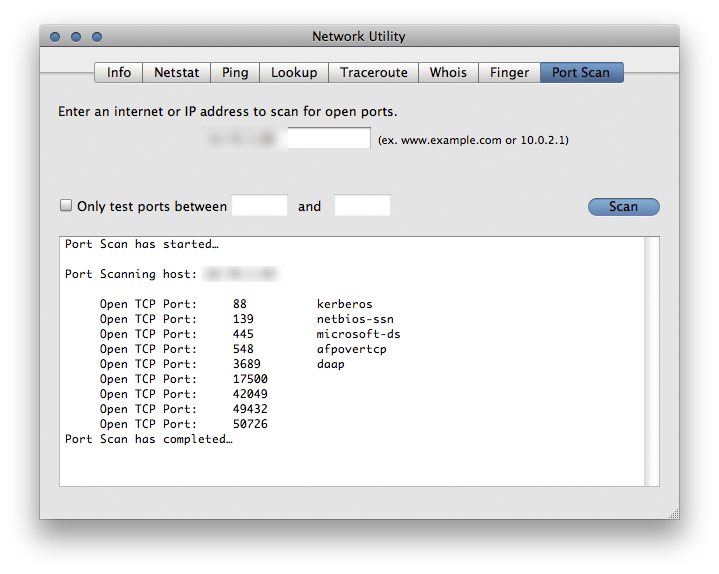Click the afpovertcp port 548 result line
This screenshot has height=574, width=719.
tap(243, 349)
